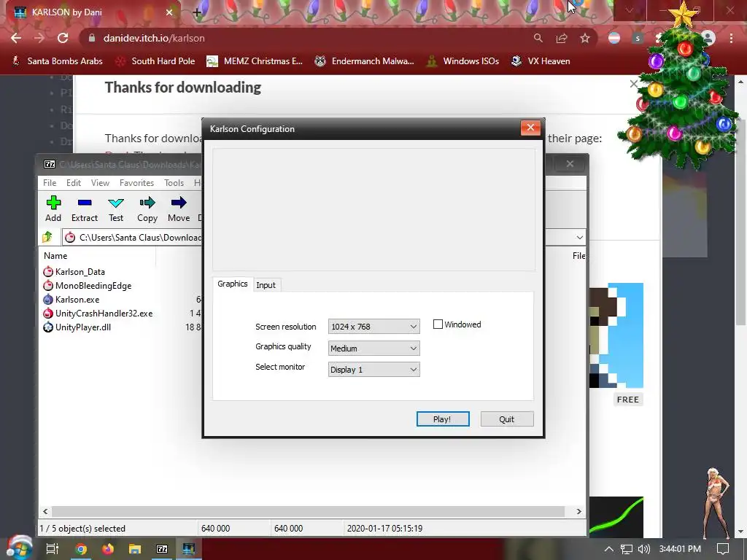Click the Chrome address bar URL
Screen dimensions: 747x560
click(154, 38)
